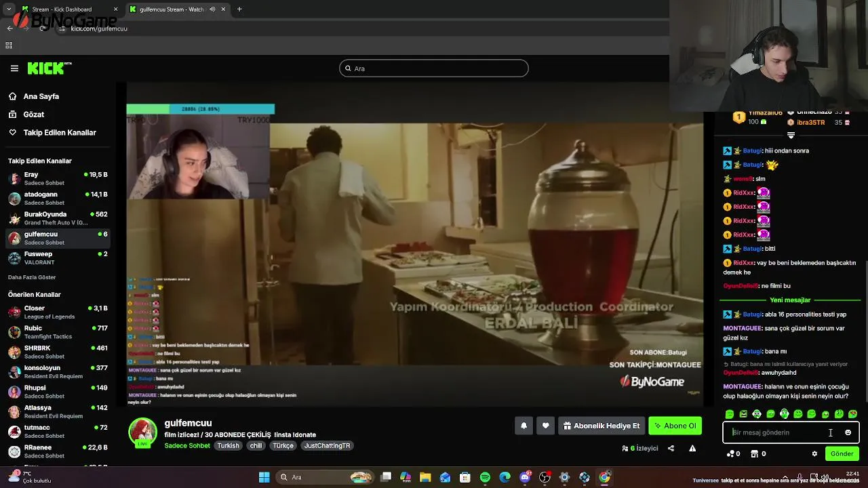
Task: Open Sadece Sohbet category link
Action: [x=187, y=445]
